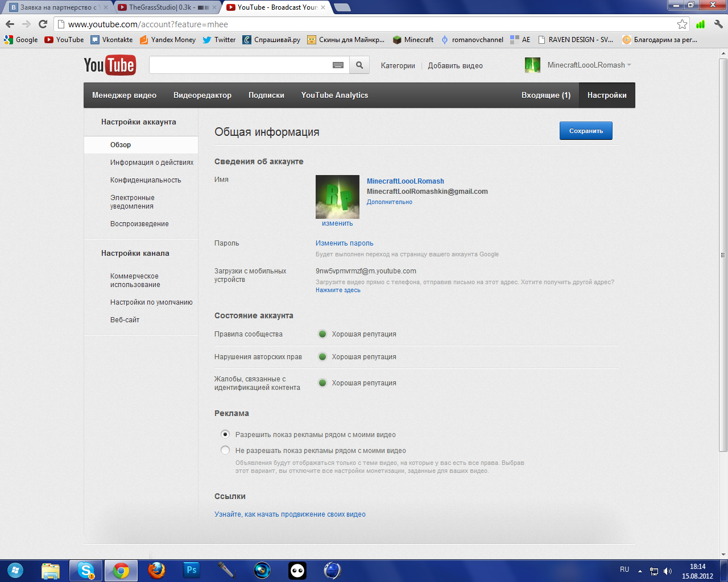Image resolution: width=728 pixels, height=582 pixels.
Task: Reload the page with the refresh icon
Action: [43, 24]
